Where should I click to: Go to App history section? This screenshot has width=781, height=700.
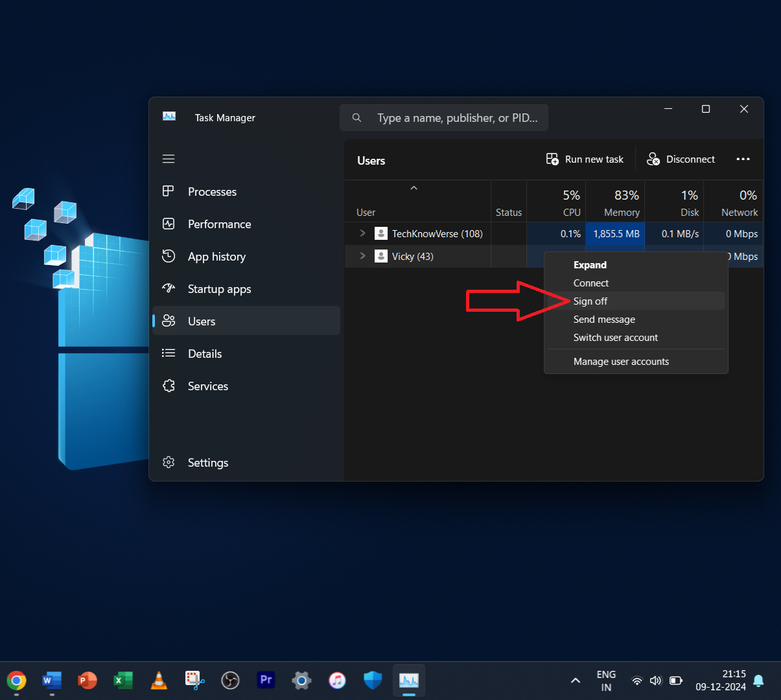pyautogui.click(x=216, y=257)
